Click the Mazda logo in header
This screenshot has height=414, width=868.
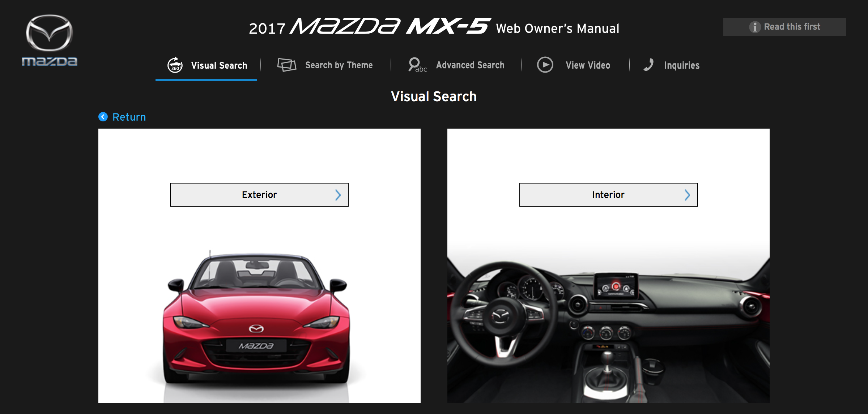click(x=49, y=40)
